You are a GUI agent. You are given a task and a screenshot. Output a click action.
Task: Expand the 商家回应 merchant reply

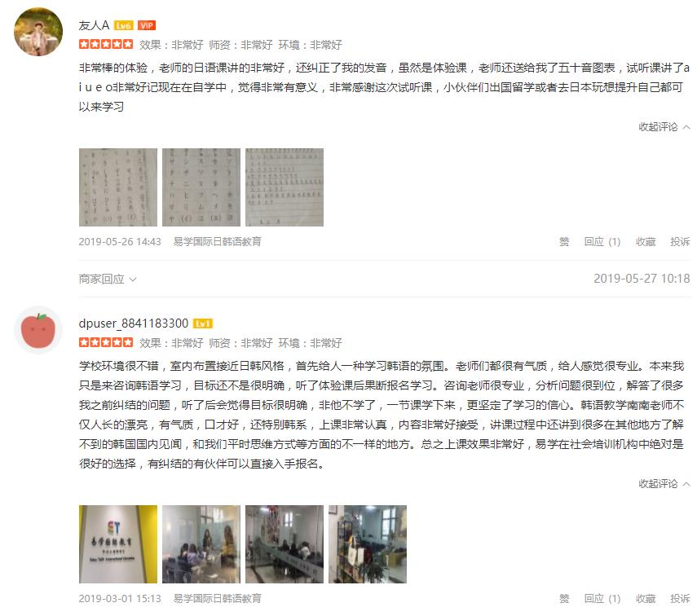click(x=108, y=279)
